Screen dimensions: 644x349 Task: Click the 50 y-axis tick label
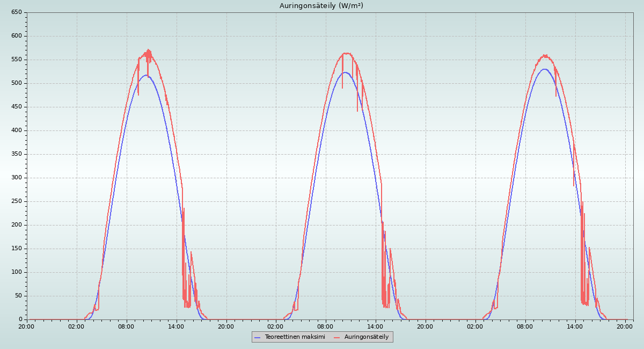18,296
